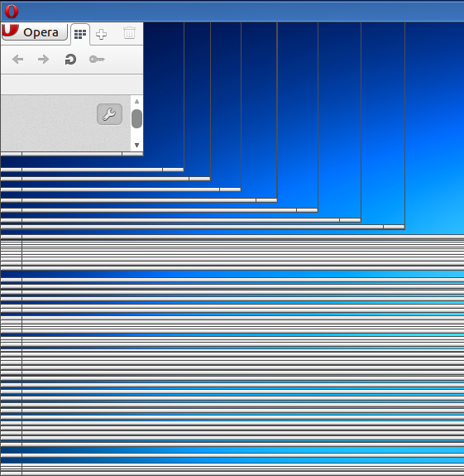Select the Speed Dial grid tab
The width and height of the screenshot is (464, 476).
80,34
